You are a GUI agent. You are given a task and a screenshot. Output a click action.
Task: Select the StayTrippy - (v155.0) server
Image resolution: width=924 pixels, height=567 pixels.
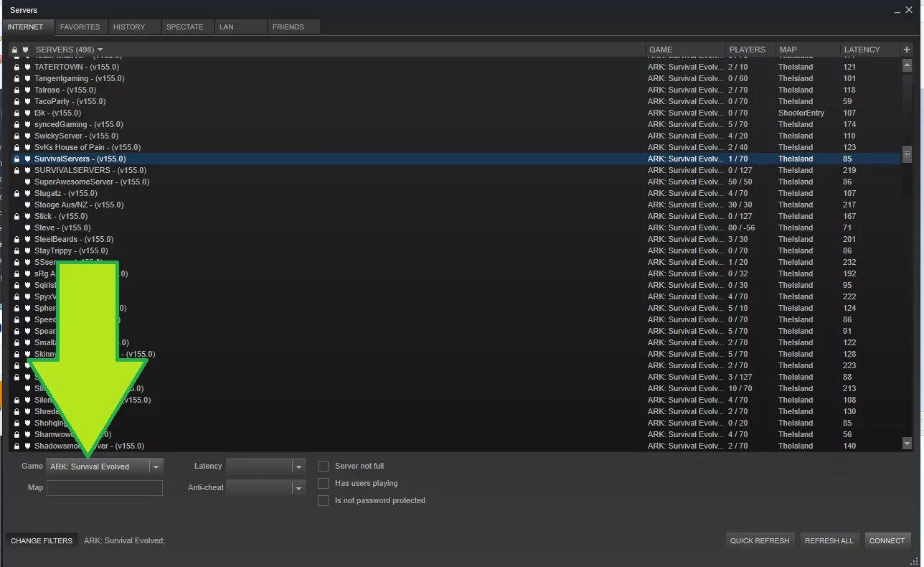[455, 250]
